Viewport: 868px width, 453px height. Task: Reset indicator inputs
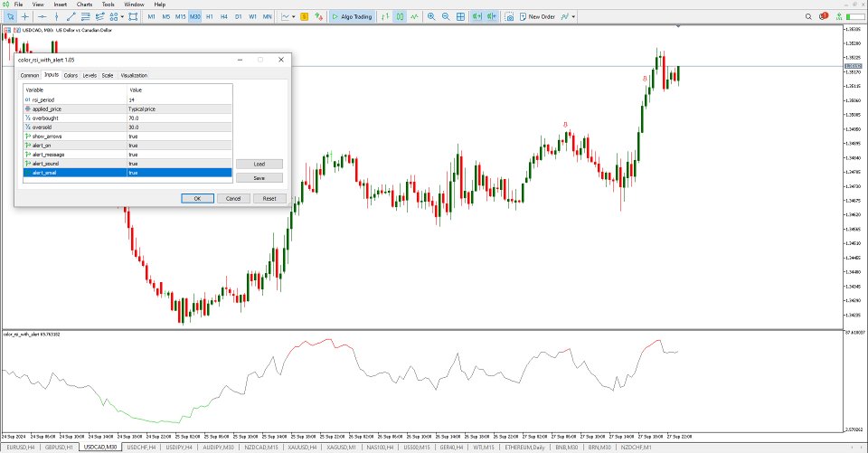[x=269, y=198]
